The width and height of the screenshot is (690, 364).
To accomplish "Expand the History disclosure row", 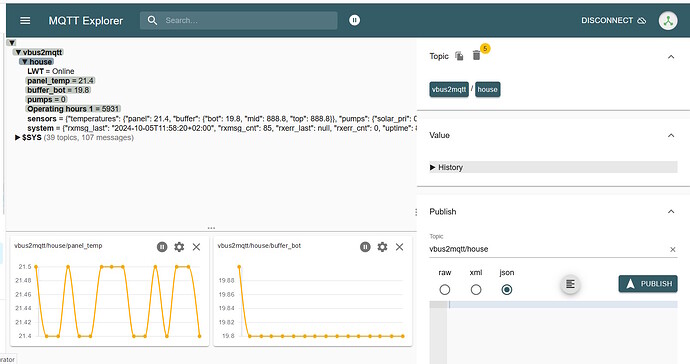I will [x=553, y=167].
